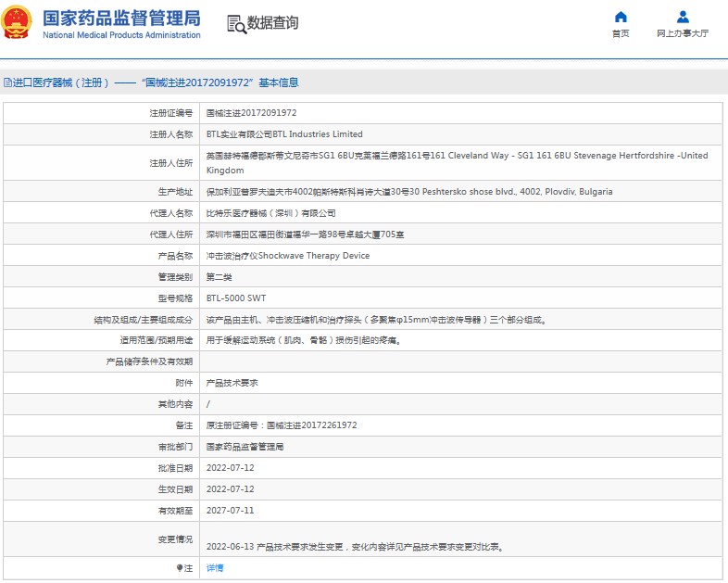
Task: Open 网上办事大厅 via the person icon
Action: coord(683,18)
